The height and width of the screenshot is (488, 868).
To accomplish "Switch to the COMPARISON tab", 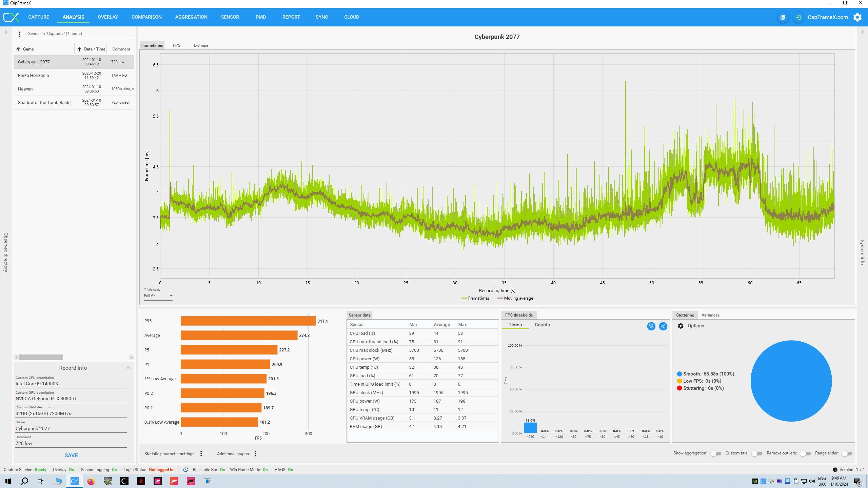I will tap(146, 17).
